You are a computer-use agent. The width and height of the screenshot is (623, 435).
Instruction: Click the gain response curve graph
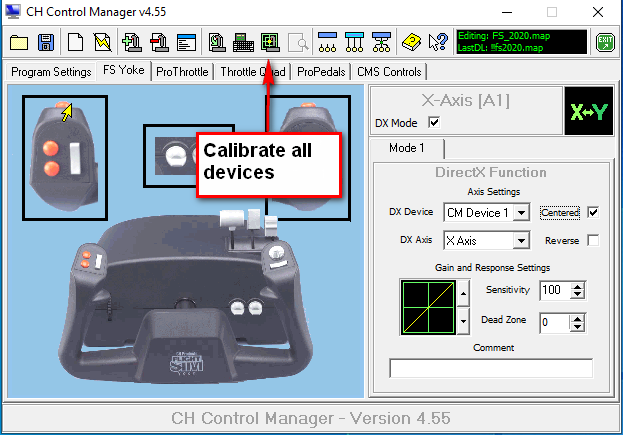427,306
